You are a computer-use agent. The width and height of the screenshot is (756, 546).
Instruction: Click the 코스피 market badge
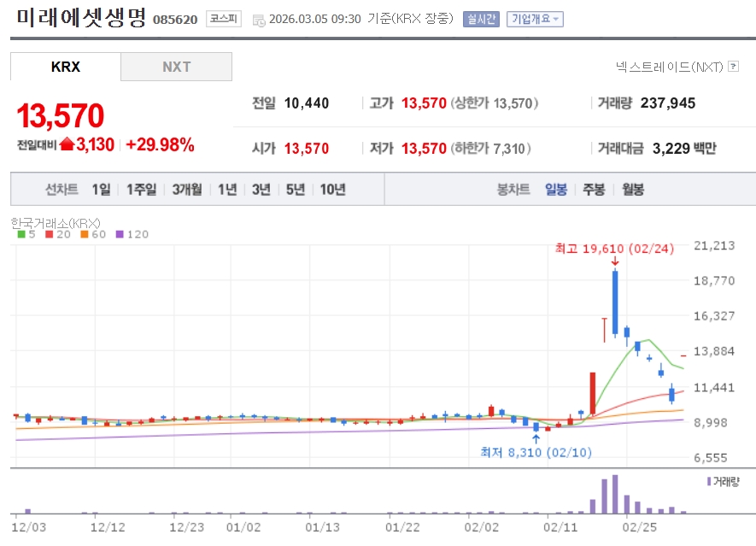pos(224,19)
